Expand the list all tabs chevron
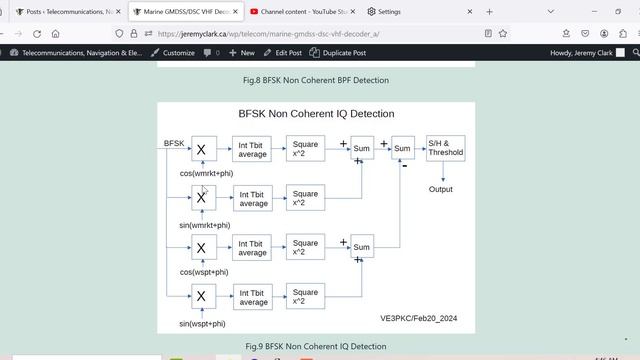 pos(551,12)
